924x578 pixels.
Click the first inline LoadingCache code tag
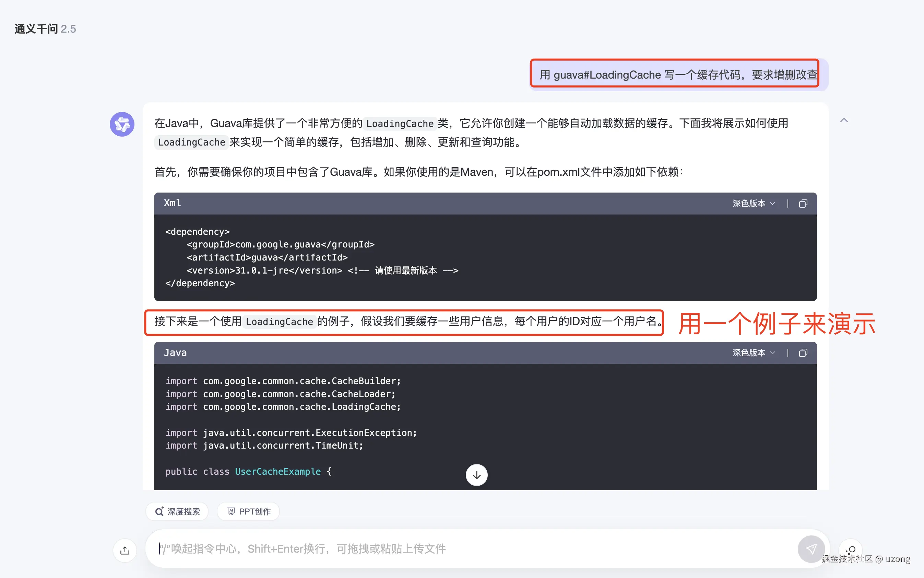[x=400, y=124]
